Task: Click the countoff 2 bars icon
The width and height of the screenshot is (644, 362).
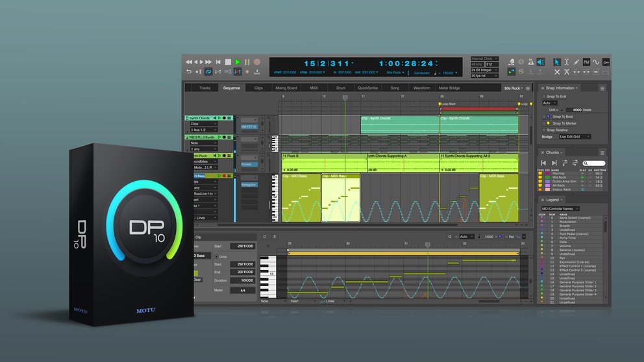Action: click(x=257, y=72)
